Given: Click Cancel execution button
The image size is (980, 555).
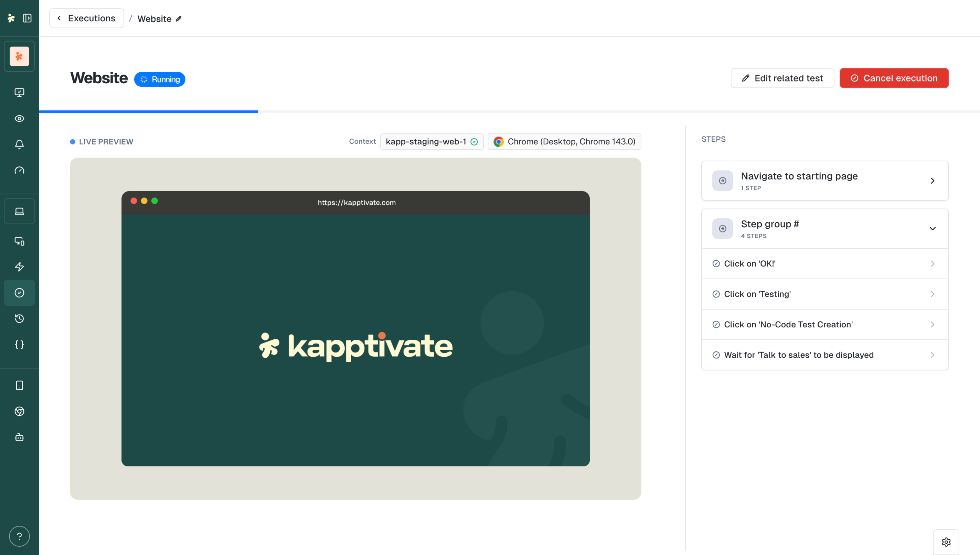Looking at the screenshot, I should click(x=894, y=78).
